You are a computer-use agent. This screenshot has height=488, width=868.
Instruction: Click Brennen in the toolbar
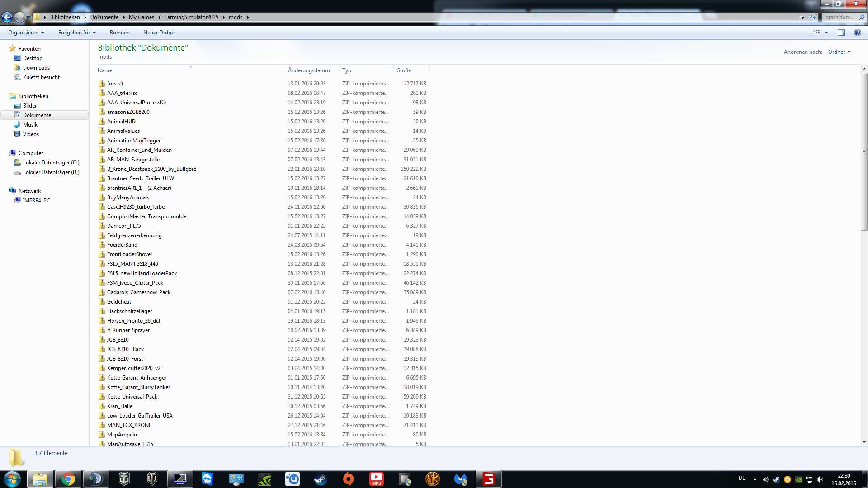[x=120, y=33]
